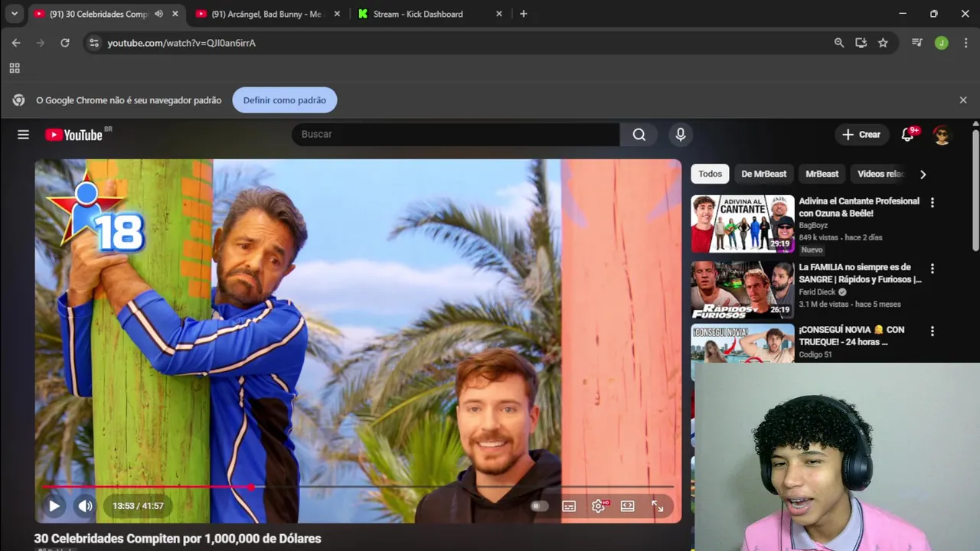This screenshot has height=551, width=980.
Task: Open the Chrome apps grid shortcut
Action: (x=15, y=68)
